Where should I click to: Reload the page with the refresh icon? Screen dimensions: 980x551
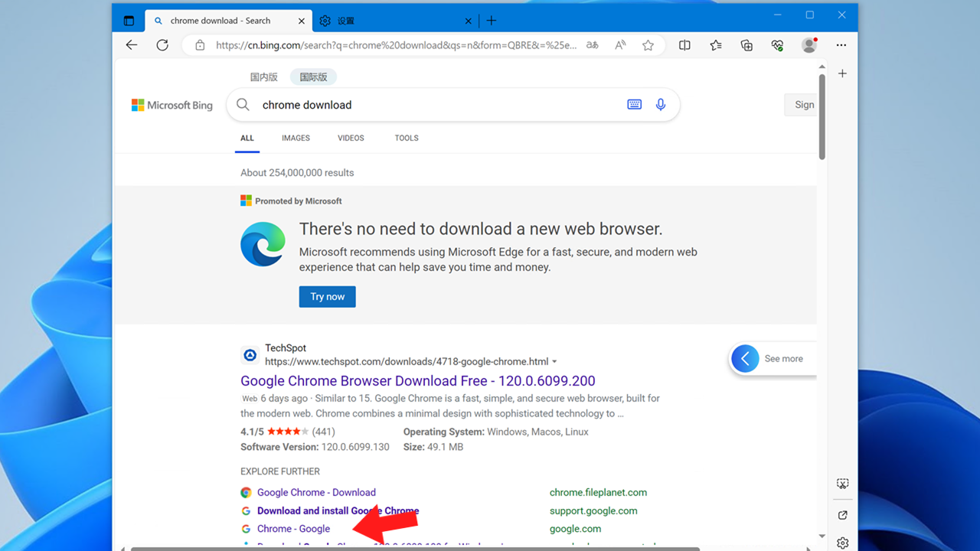[x=162, y=45]
